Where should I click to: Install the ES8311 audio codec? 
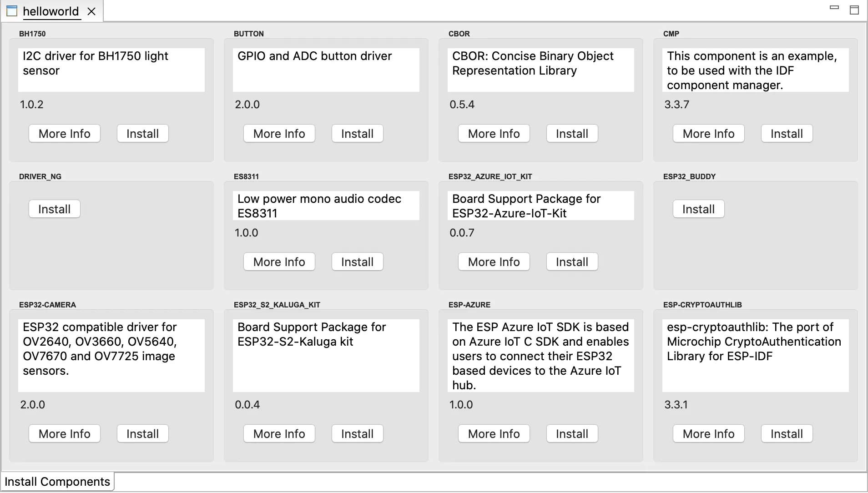tap(357, 262)
